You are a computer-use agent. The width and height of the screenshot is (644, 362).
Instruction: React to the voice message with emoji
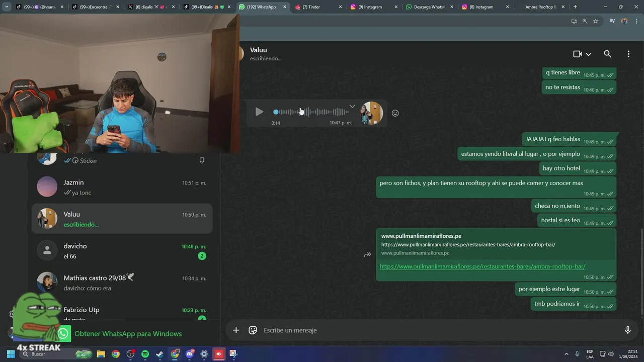(x=395, y=113)
